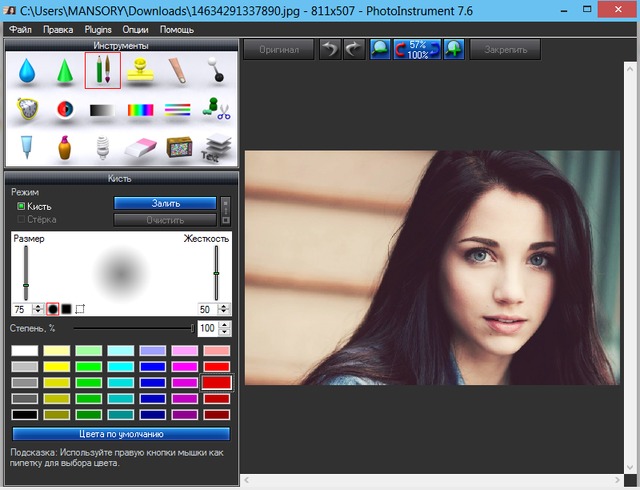Image resolution: width=640 pixels, height=490 pixels.
Task: Select the square brush shape toggle
Action: [66, 309]
